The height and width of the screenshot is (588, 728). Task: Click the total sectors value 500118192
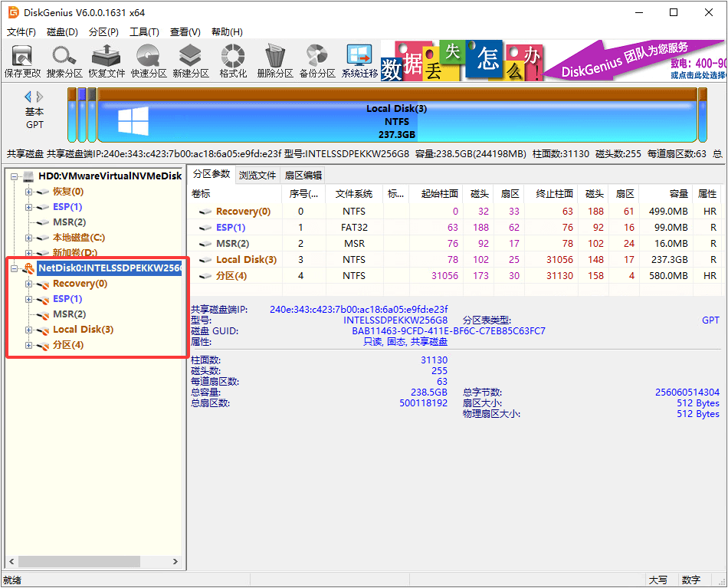[x=424, y=403]
